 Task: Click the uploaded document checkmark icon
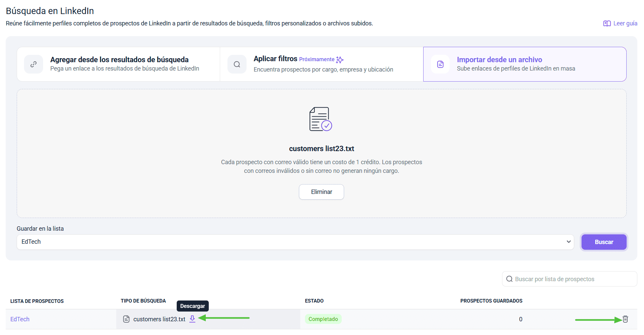click(x=320, y=119)
